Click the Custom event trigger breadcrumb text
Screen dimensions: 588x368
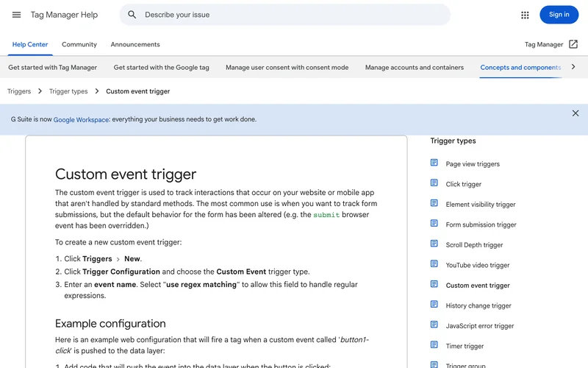click(137, 91)
